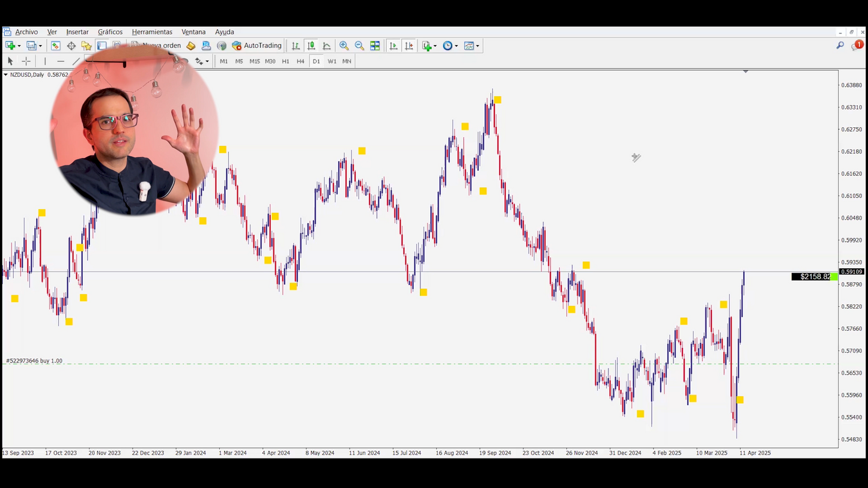
Task: Switch to MN monthly timeframe
Action: pos(347,61)
